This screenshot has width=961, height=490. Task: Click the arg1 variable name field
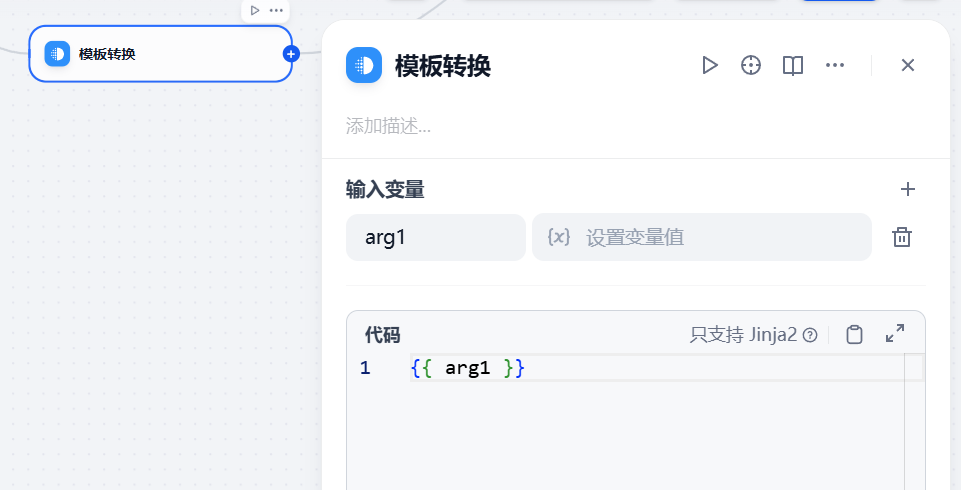(436, 237)
